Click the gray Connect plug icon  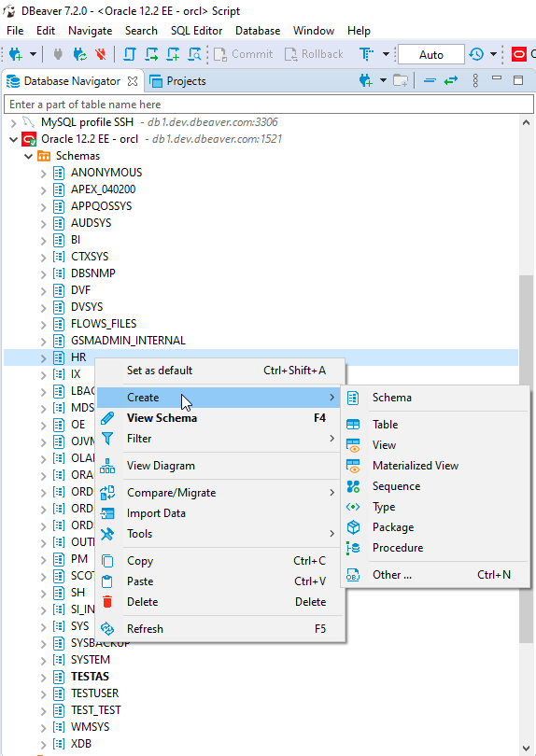pyautogui.click(x=58, y=54)
